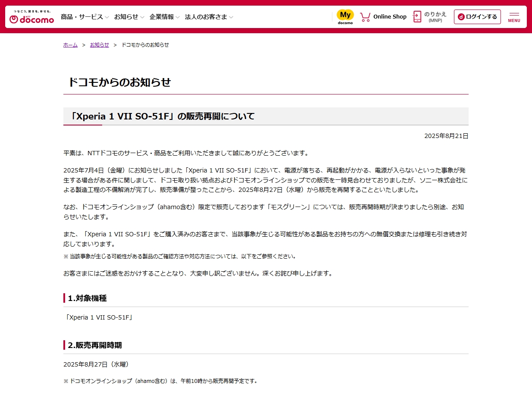Screen dimensions: 532x395
Task: Open the hamburger MENU icon
Action: 514,17
